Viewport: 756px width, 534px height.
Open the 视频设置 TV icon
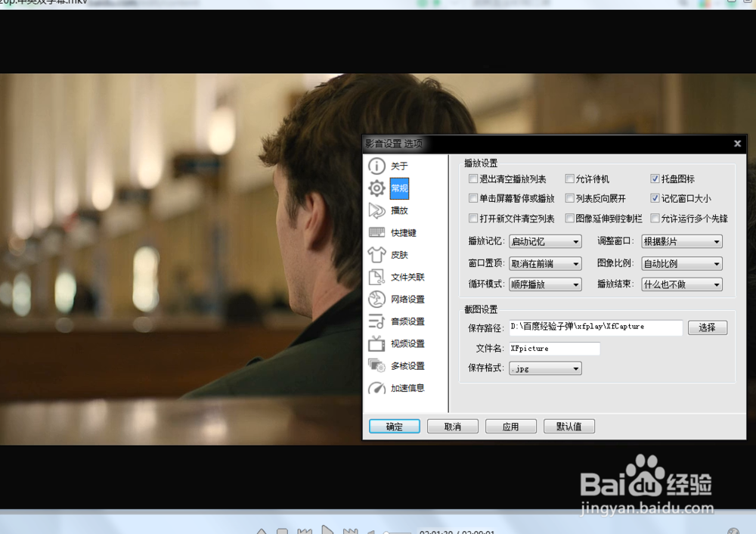point(376,343)
